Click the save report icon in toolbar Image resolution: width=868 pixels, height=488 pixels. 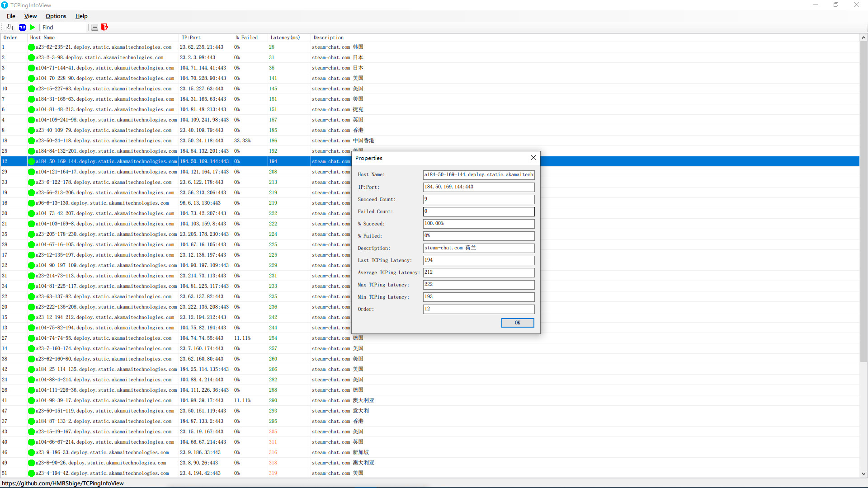click(9, 27)
